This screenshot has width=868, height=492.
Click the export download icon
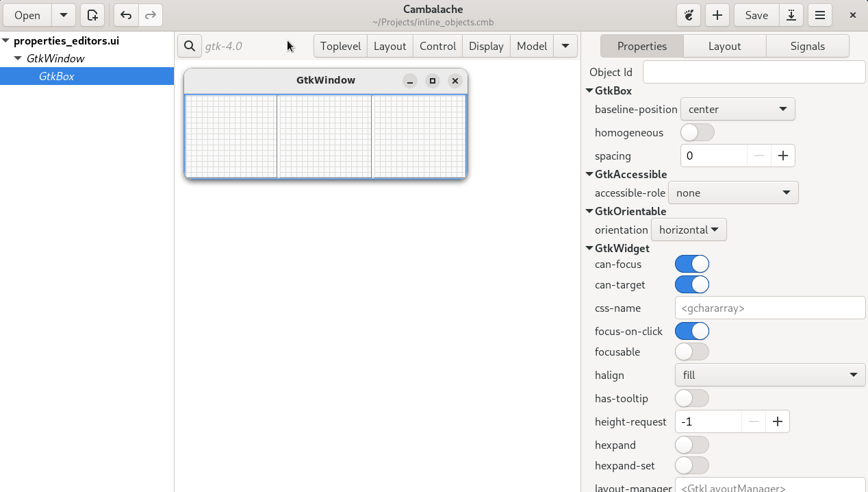(791, 15)
